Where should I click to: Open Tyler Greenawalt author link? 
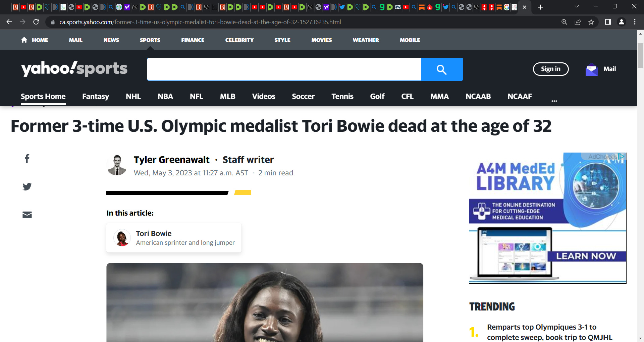pos(172,160)
